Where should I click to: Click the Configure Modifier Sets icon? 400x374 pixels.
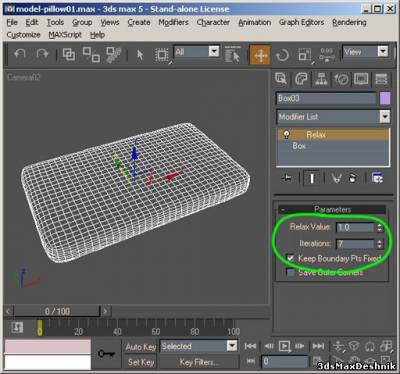tap(377, 178)
